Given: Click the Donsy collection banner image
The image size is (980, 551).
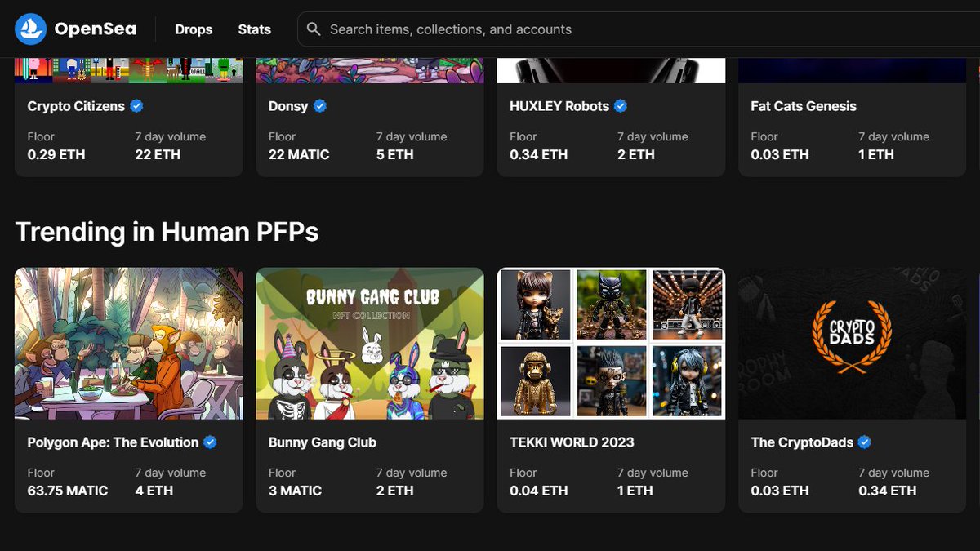Looking at the screenshot, I should 370,70.
